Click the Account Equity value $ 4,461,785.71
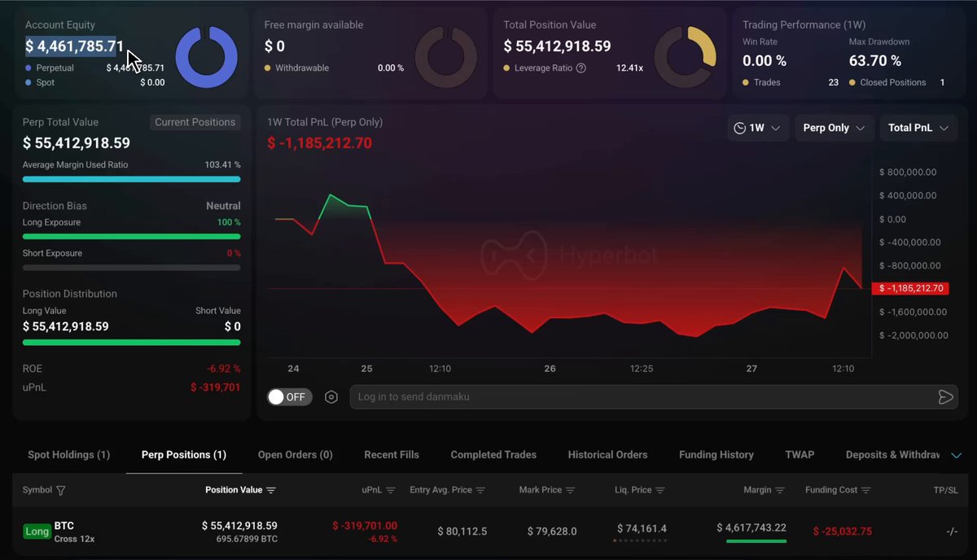 75,46
